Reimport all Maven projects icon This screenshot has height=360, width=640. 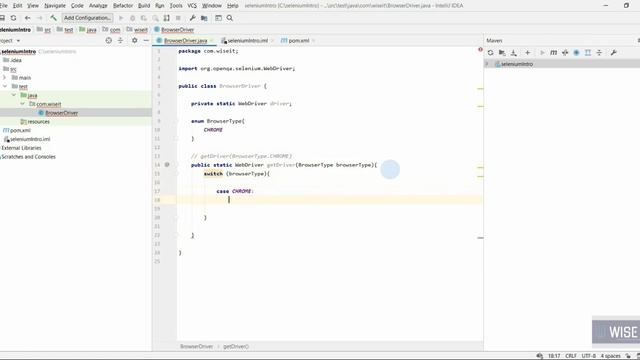click(x=491, y=53)
